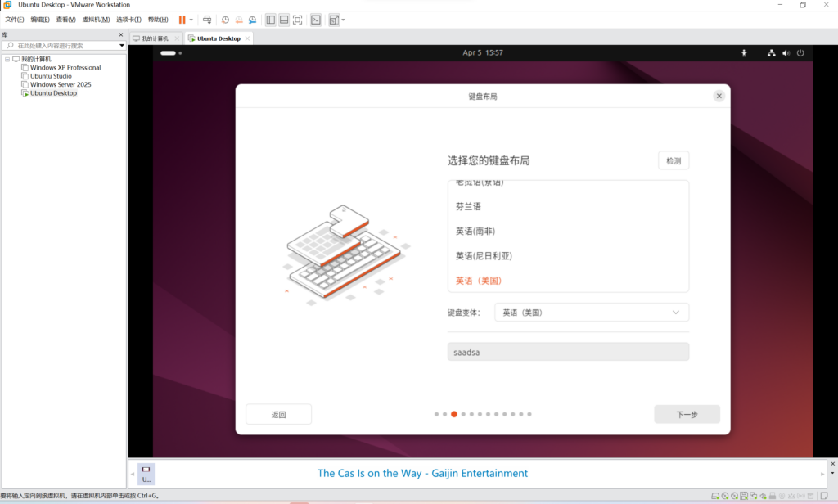The height and width of the screenshot is (504, 838).
Task: Click the active orange progress step dot
Action: [454, 414]
